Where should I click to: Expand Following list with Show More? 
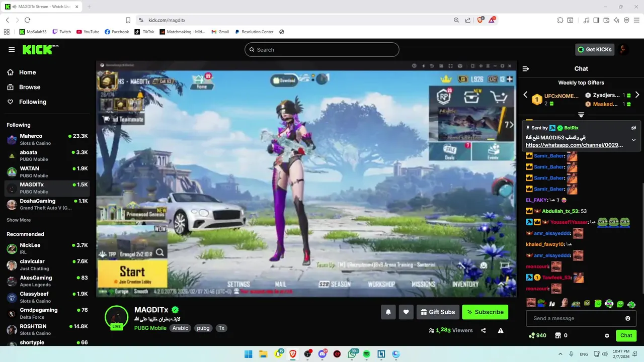[19, 220]
